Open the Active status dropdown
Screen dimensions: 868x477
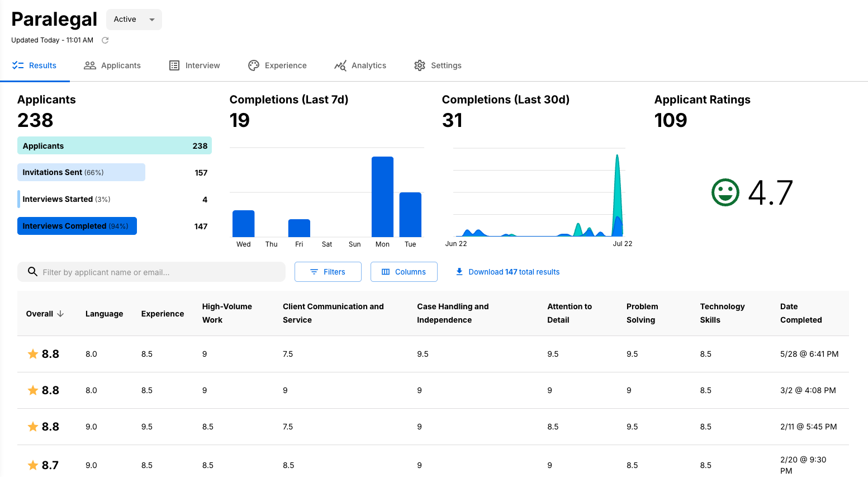click(134, 20)
